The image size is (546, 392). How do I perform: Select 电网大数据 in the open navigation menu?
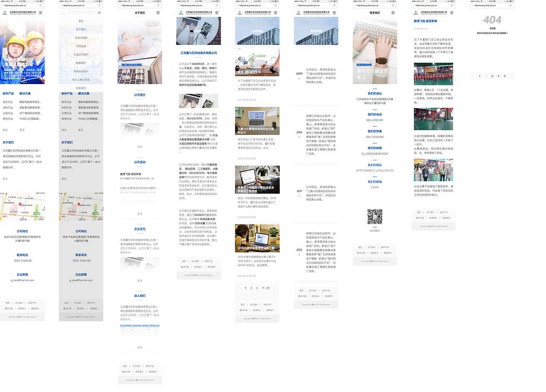click(x=81, y=38)
